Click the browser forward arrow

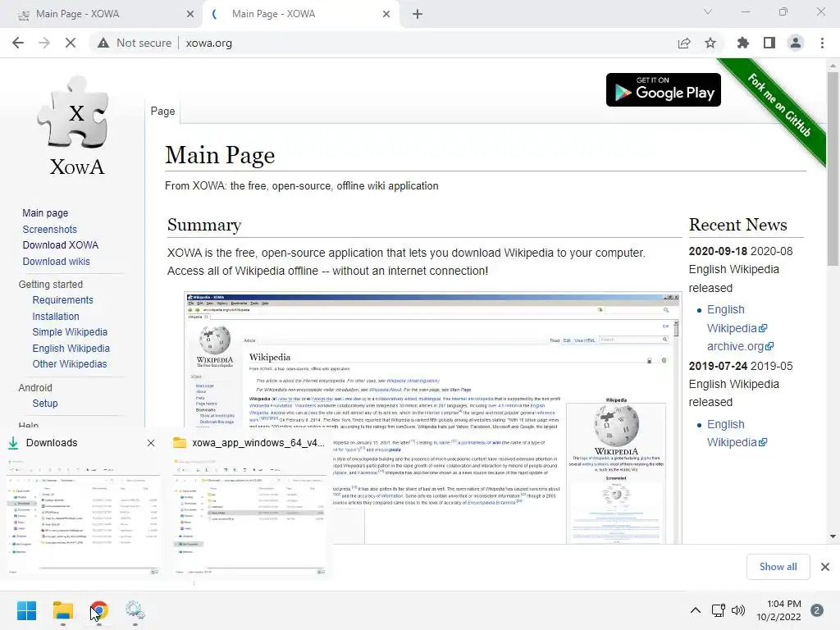click(x=44, y=43)
